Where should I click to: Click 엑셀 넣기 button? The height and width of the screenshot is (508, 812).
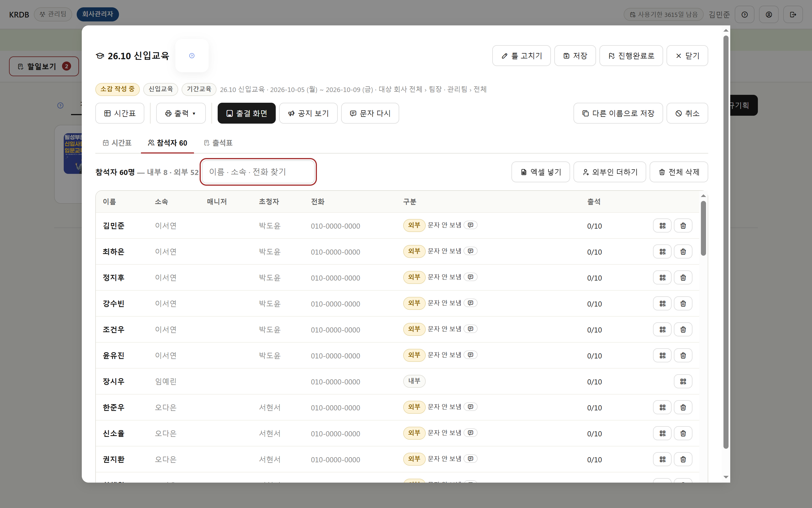click(540, 172)
